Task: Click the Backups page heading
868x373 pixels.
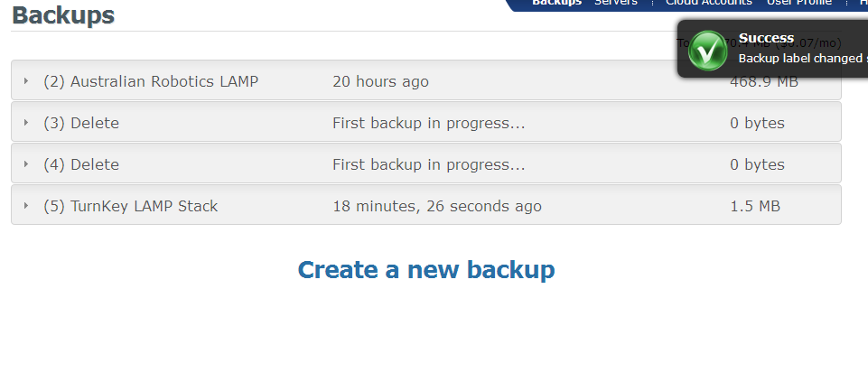Action: pos(63,14)
